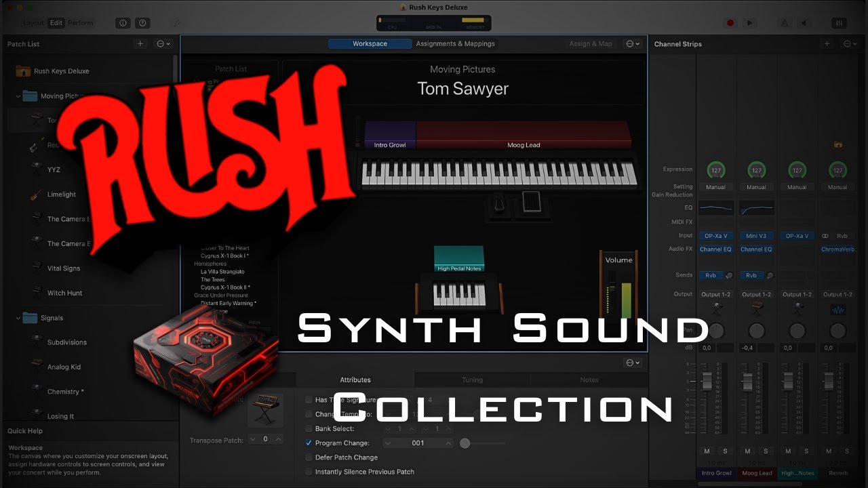Click the Quick Help question mark button
This screenshot has width=868, height=488.
click(142, 22)
